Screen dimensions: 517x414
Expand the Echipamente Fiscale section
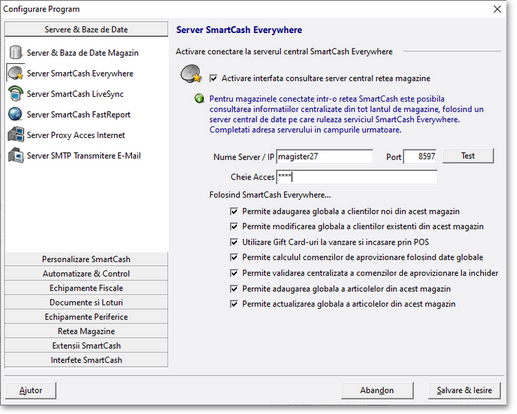pos(86,288)
